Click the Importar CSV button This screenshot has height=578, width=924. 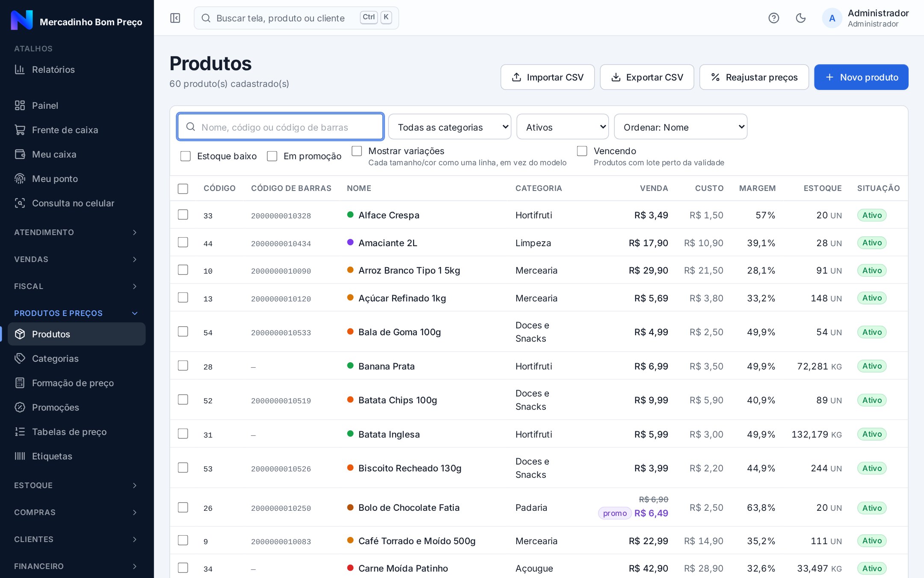pyautogui.click(x=548, y=77)
